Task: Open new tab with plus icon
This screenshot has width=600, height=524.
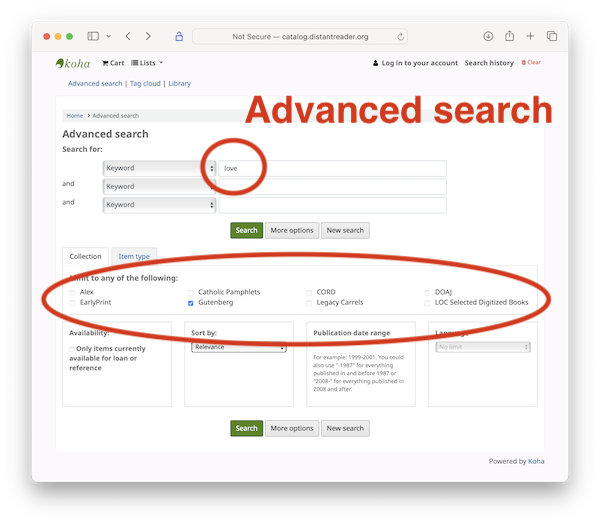Action: pos(530,36)
